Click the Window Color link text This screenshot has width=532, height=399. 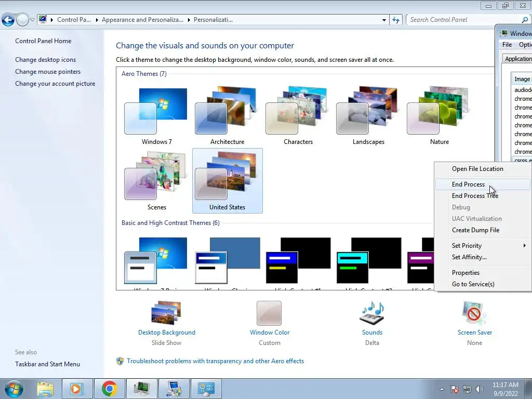[270, 332]
